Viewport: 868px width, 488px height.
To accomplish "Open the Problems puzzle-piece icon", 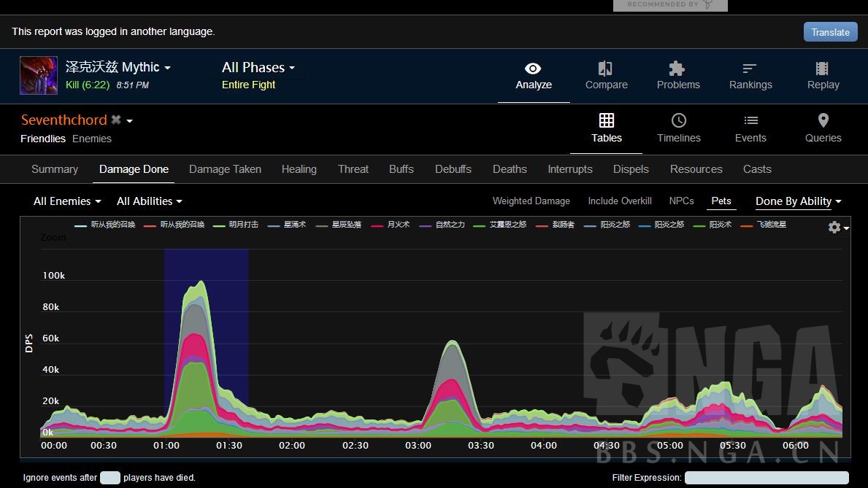I will 677,69.
